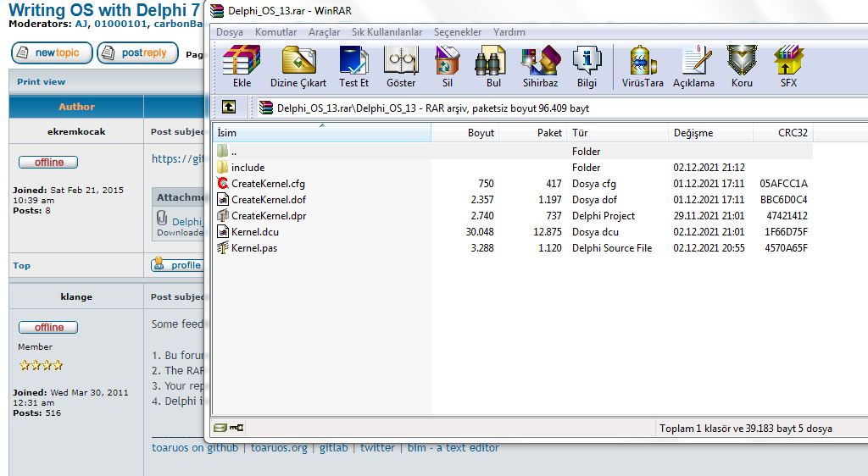868x476 pixels.
Task: Sort by CRC32 column header
Action: point(782,133)
